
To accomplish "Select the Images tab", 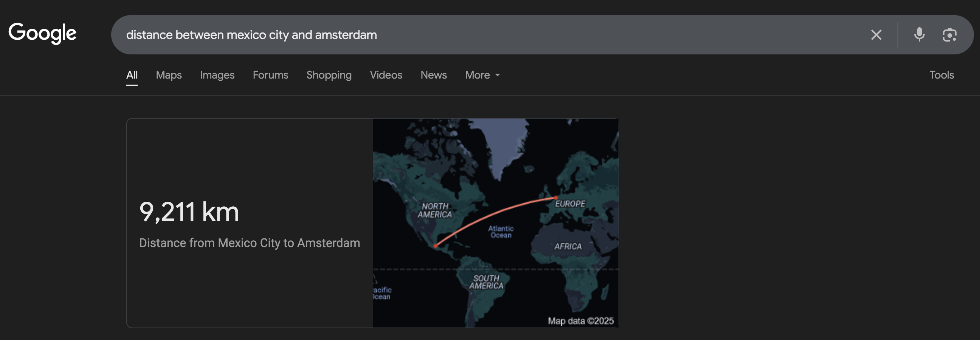I will tap(217, 75).
